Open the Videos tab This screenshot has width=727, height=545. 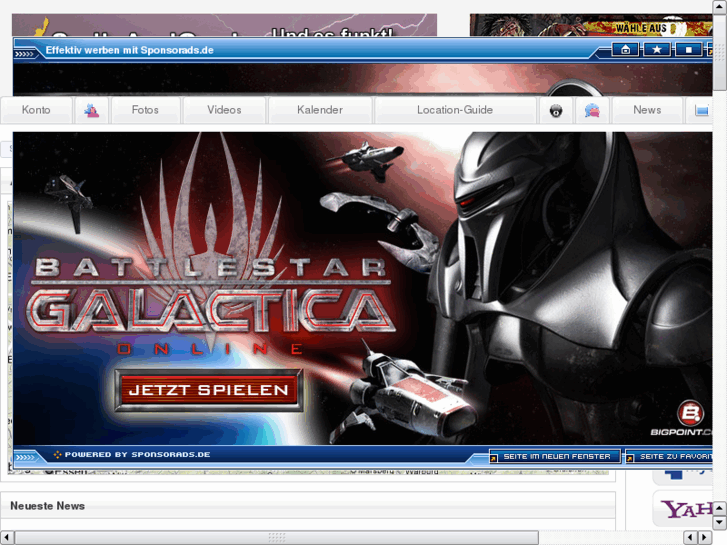tap(224, 110)
